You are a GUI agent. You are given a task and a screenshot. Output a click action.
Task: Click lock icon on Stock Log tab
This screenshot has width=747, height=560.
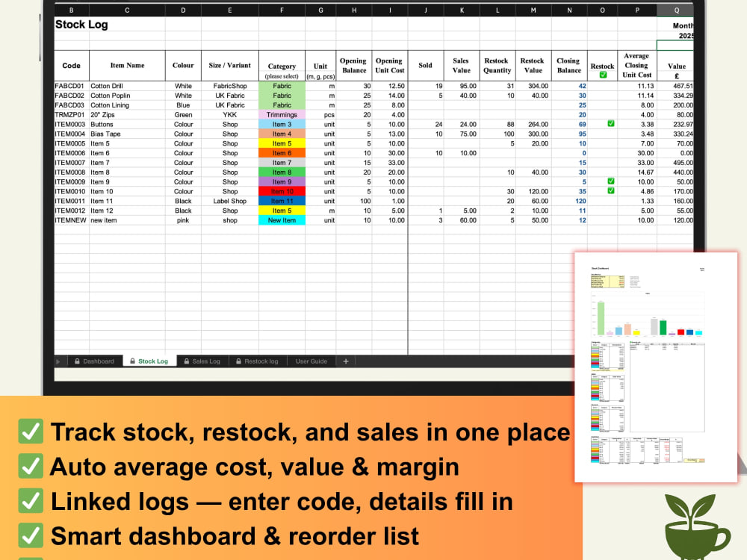[132, 361]
